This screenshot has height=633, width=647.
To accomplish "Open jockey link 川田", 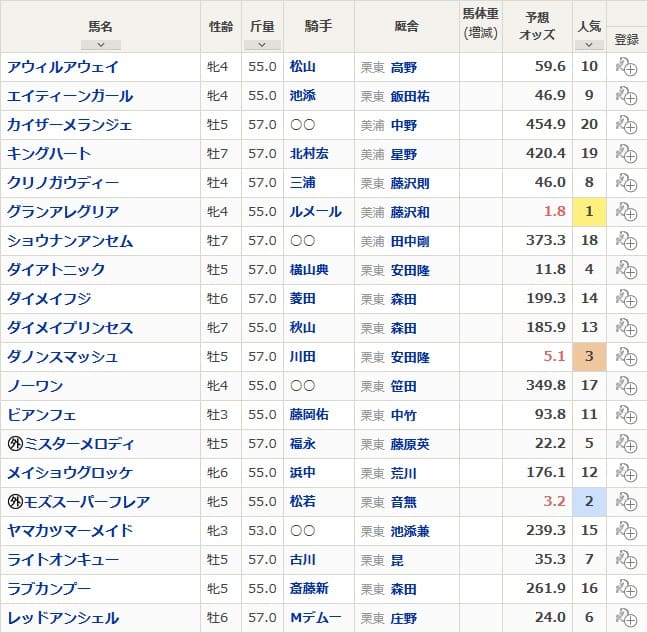I will pyautogui.click(x=302, y=357).
